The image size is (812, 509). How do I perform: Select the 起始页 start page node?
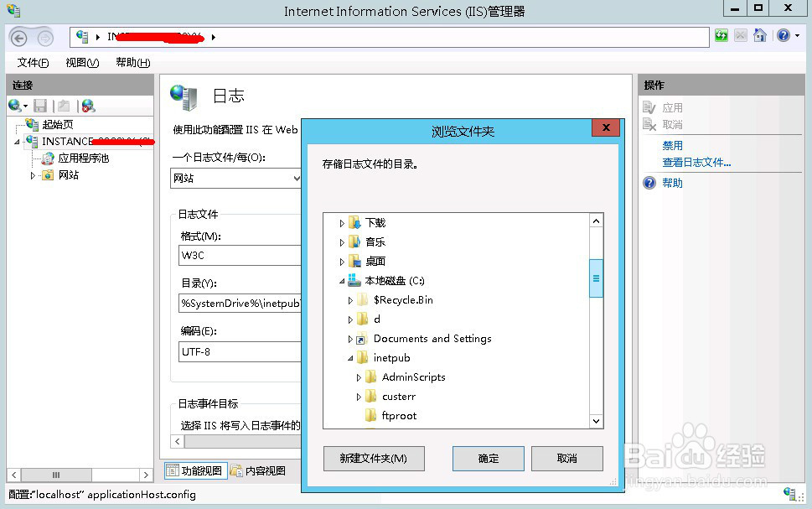point(58,124)
